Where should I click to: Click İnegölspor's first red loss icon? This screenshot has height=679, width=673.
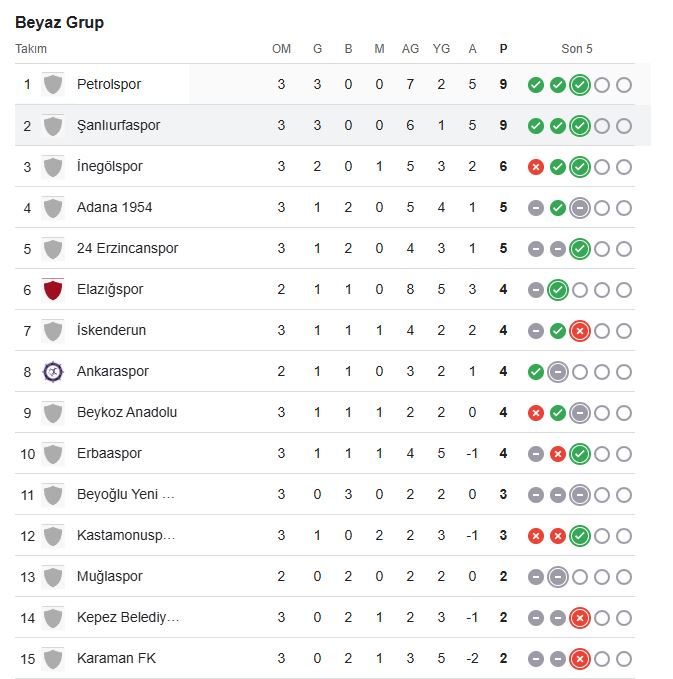pos(536,167)
